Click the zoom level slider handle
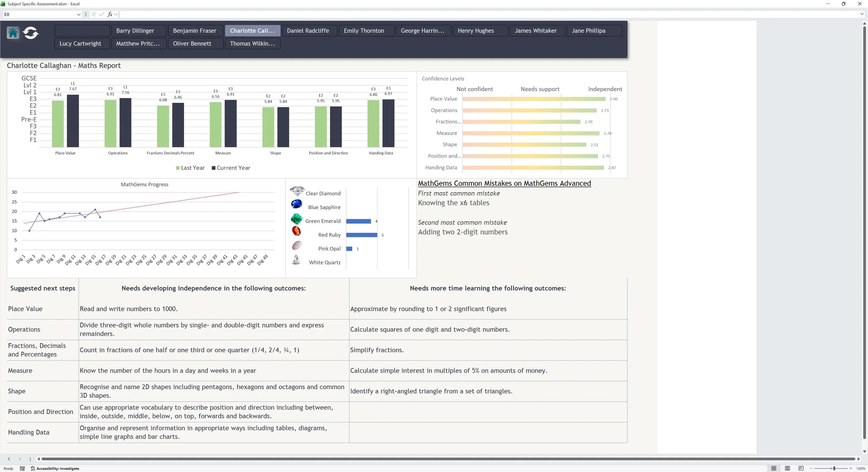868x472 pixels. 834,469
